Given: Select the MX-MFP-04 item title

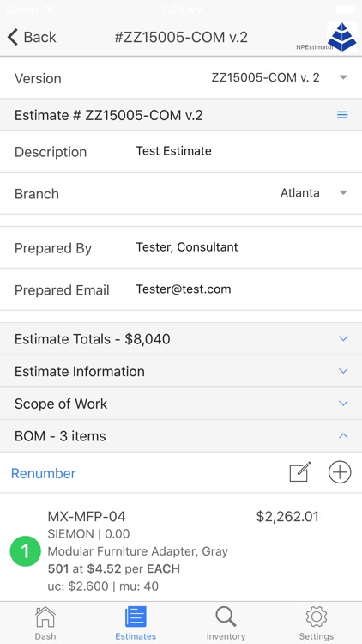Looking at the screenshot, I should pyautogui.click(x=87, y=516).
